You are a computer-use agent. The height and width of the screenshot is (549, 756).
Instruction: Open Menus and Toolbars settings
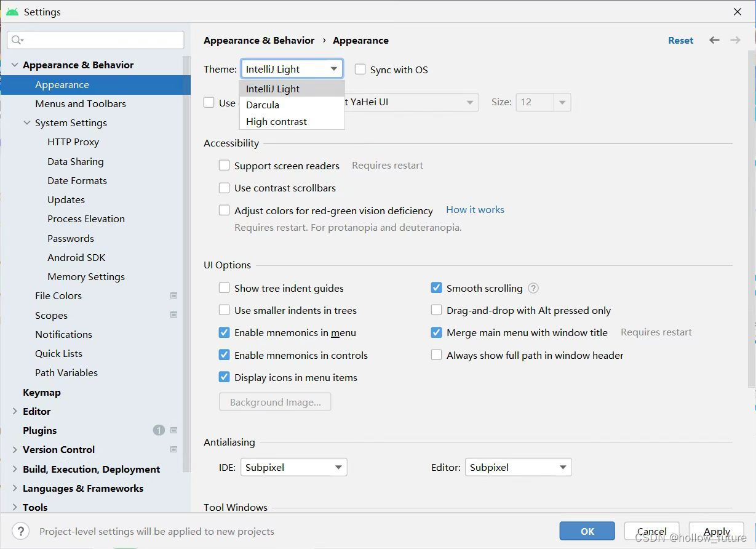coord(81,103)
